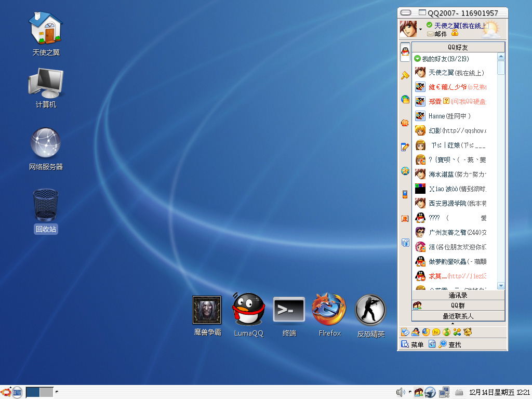Open the browser globe toolbar icon
The height and width of the screenshot is (399, 532).
[x=426, y=332]
